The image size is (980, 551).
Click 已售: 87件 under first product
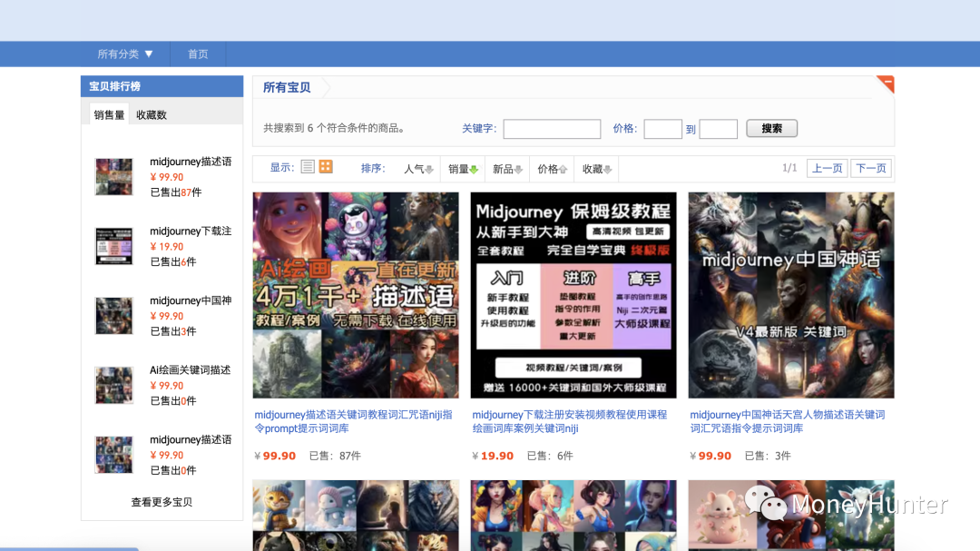[x=335, y=456]
